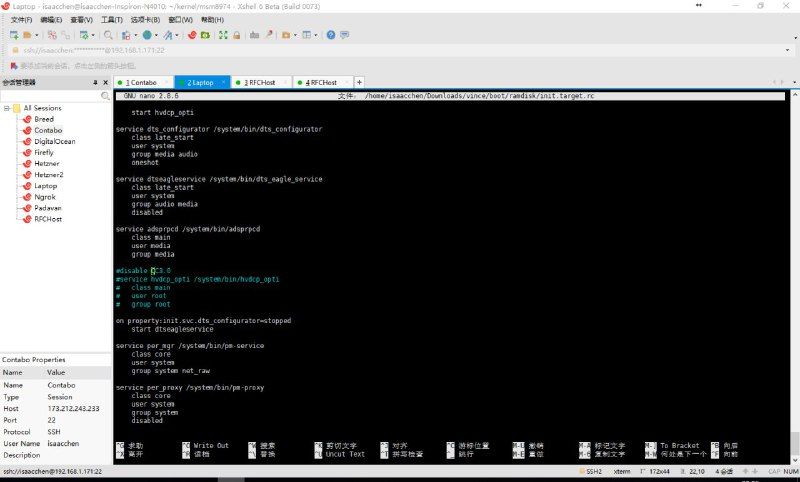Switch to the 1 Contabo tab
This screenshot has height=482, width=800.
click(141, 83)
